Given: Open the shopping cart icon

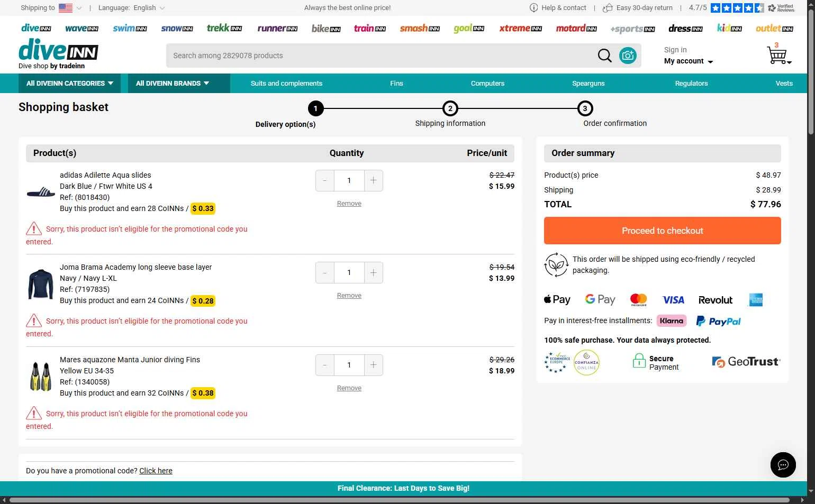Looking at the screenshot, I should pos(778,55).
